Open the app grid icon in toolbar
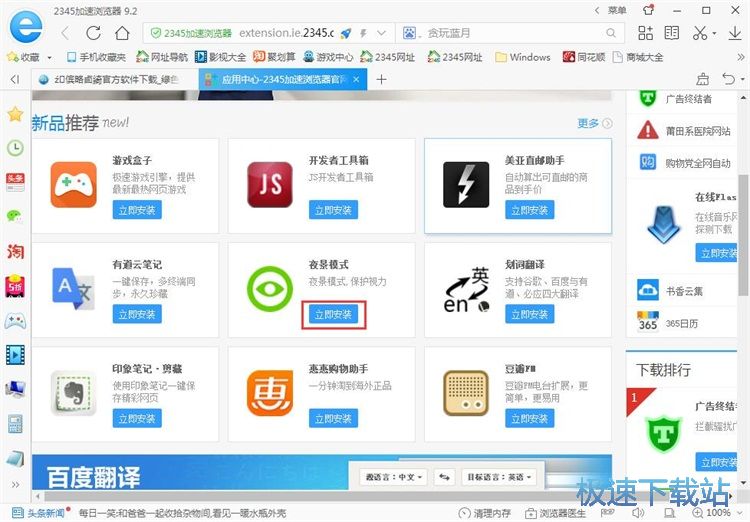The height and width of the screenshot is (522, 750). pos(645,33)
